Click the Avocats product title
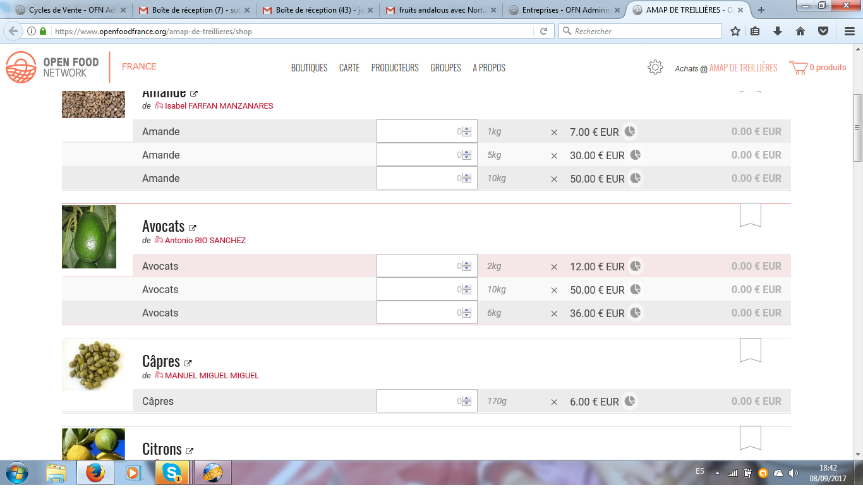 tap(163, 226)
